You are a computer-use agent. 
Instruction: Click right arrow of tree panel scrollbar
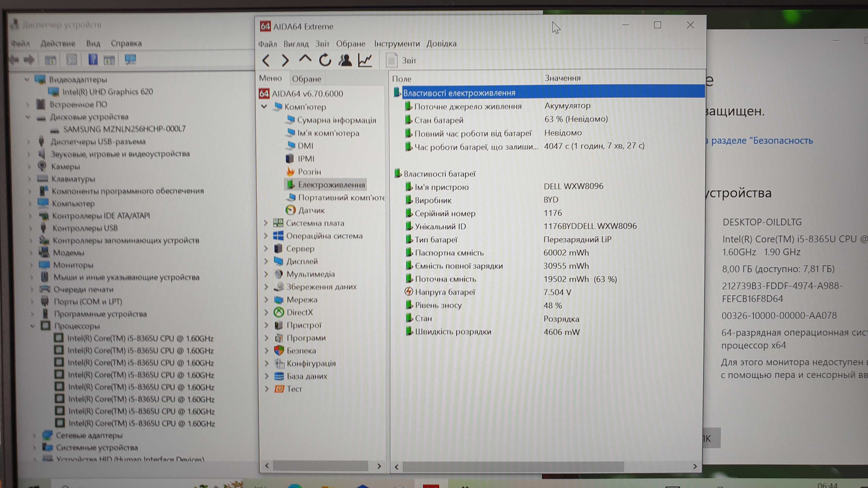tap(379, 466)
